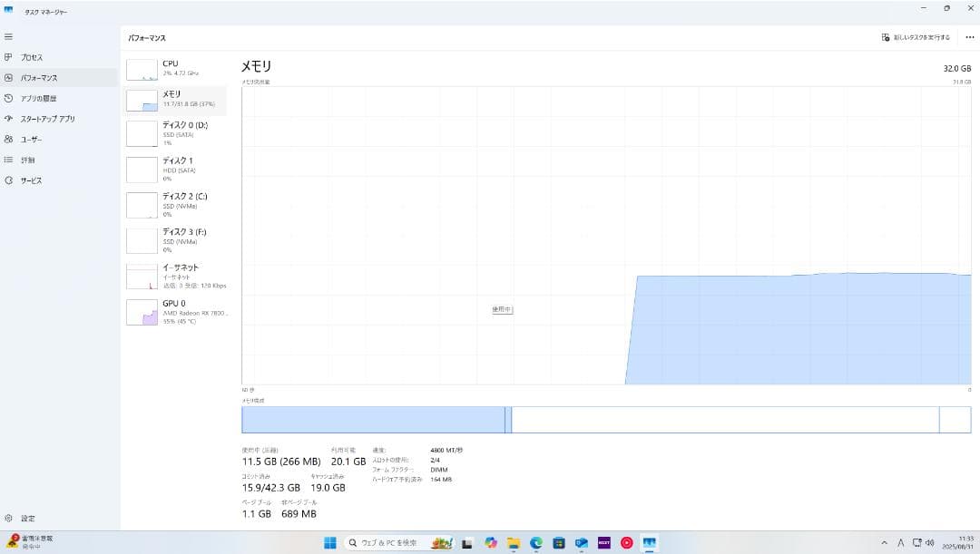Click the Windows Start button
Screen dimensions: 980x554
(x=329, y=542)
